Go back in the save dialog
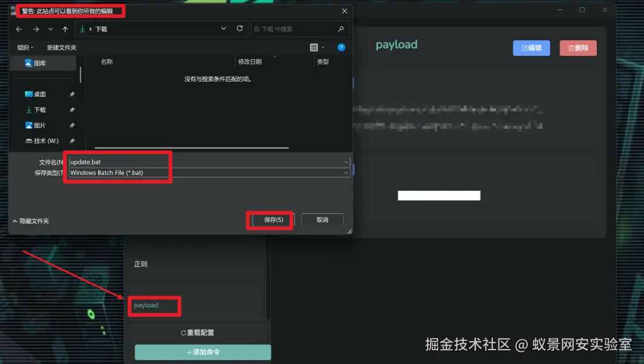This screenshot has width=644, height=364. [19, 29]
